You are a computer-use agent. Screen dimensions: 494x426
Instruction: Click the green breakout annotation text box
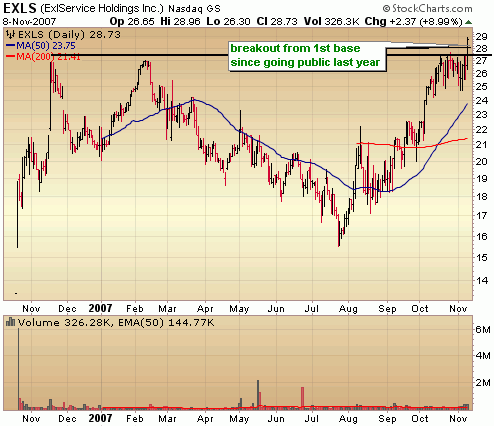[307, 56]
